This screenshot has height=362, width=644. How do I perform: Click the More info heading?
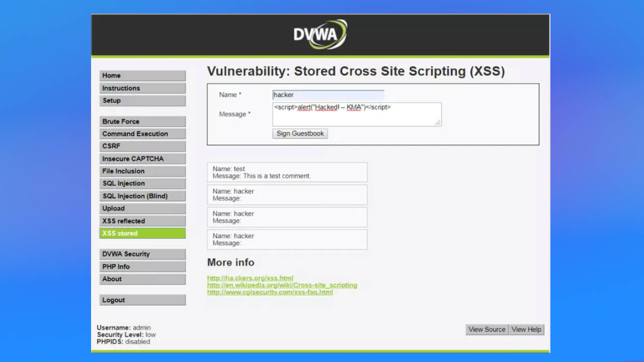pos(231,262)
